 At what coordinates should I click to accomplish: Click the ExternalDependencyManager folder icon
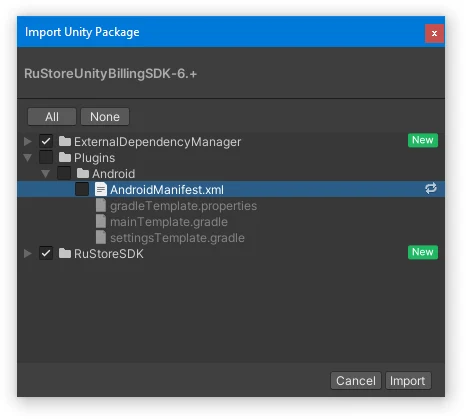65,141
